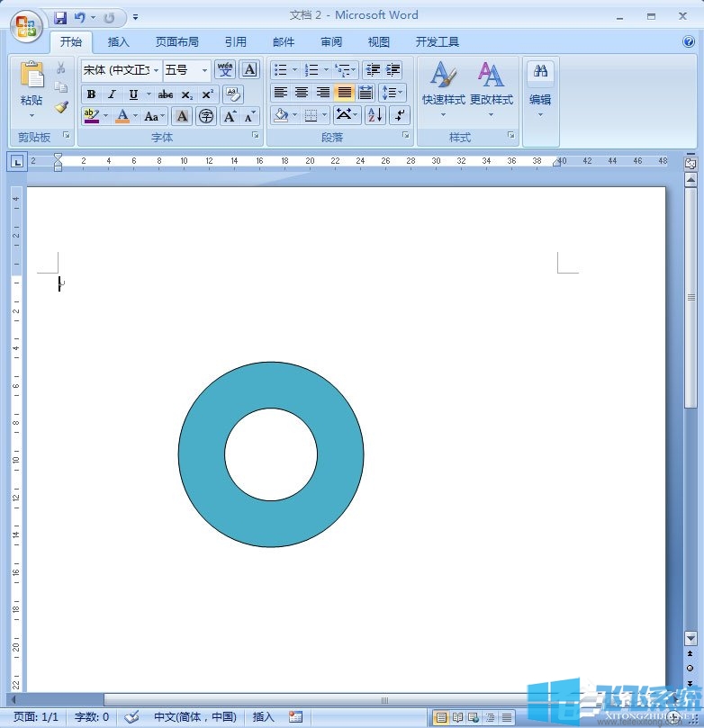Image resolution: width=704 pixels, height=728 pixels.
Task: Click the Increase Indent icon
Action: [x=393, y=70]
